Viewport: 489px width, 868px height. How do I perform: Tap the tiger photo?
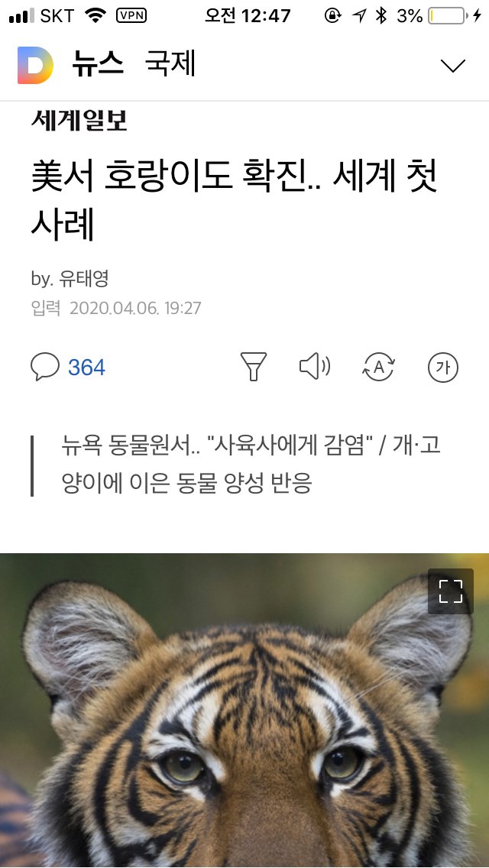(x=244, y=711)
